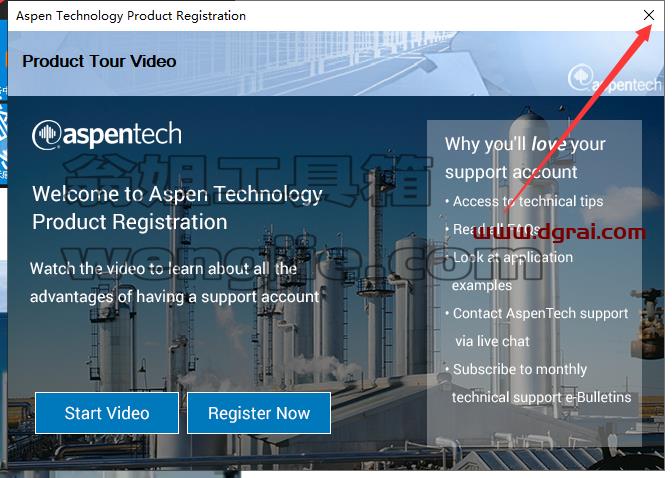Viewport: 672px width, 478px height.
Task: Click the 'Product Registration' welcome line
Action: pyautogui.click(x=130, y=222)
